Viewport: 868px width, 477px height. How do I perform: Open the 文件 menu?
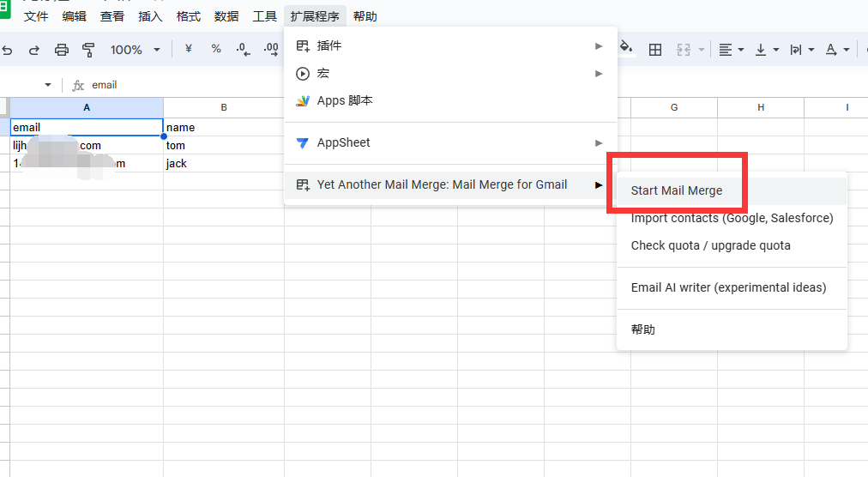pos(36,16)
